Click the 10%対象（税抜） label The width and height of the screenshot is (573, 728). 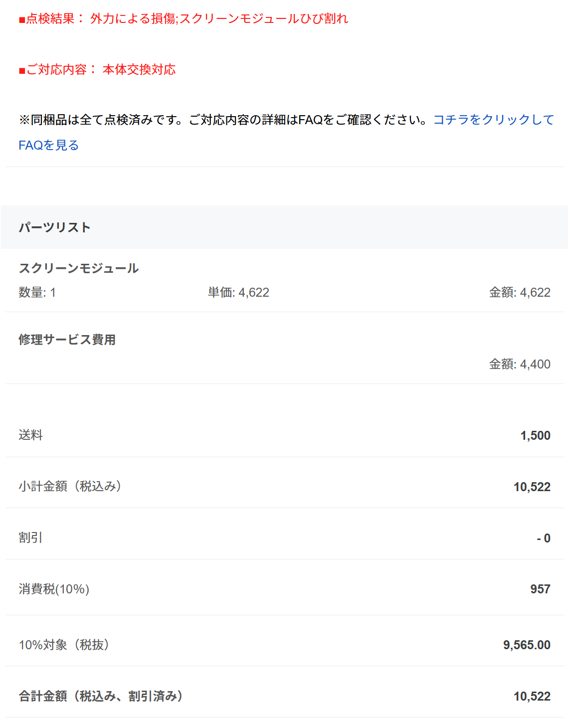coord(64,645)
